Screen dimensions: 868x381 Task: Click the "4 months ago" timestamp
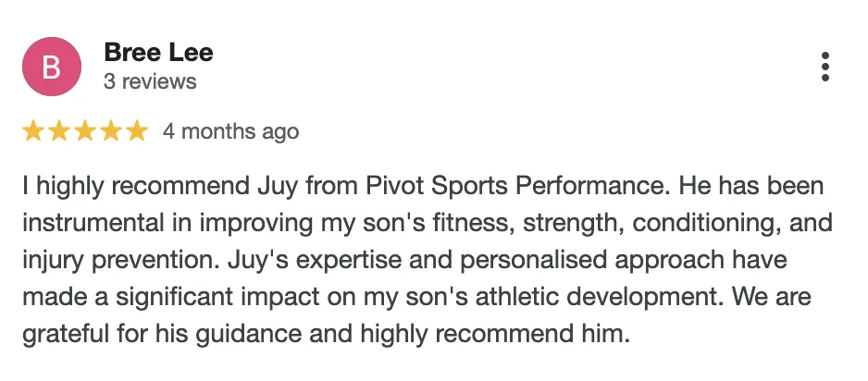coord(230,132)
